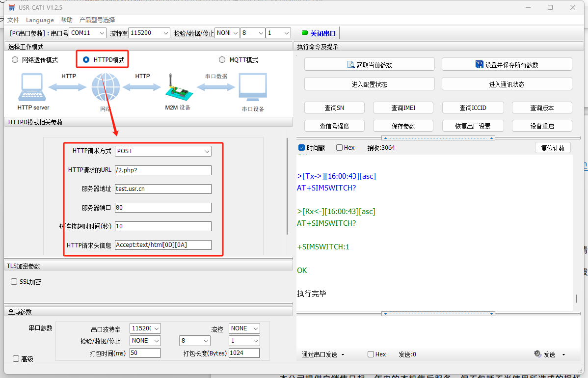588x378 pixels.
Task: Select the MQTT模式 radio button
Action: point(223,60)
